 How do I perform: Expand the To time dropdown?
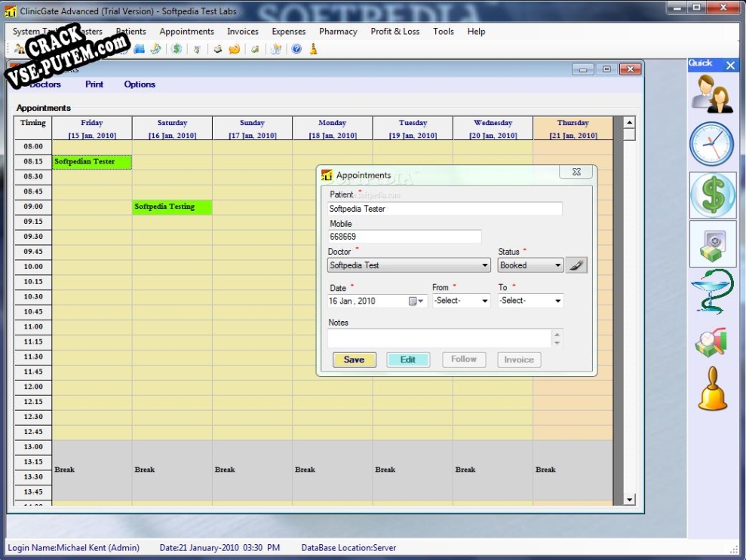[x=557, y=301]
